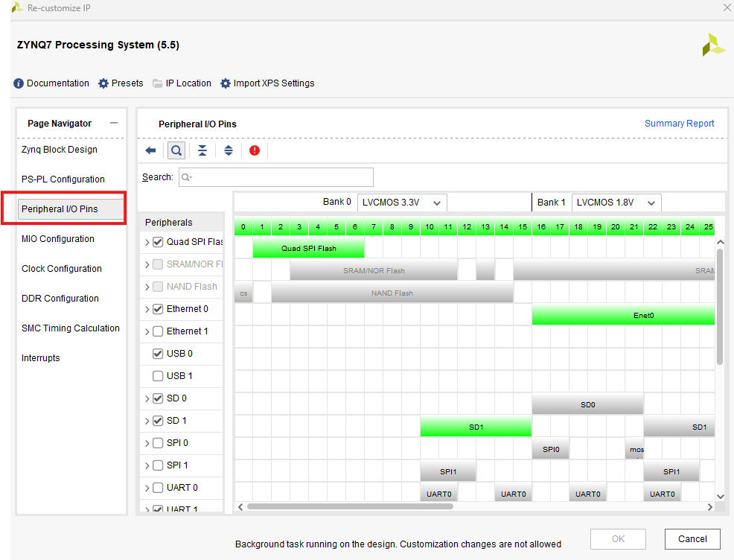Uncheck the Ethernet 0 checkbox

tap(159, 309)
